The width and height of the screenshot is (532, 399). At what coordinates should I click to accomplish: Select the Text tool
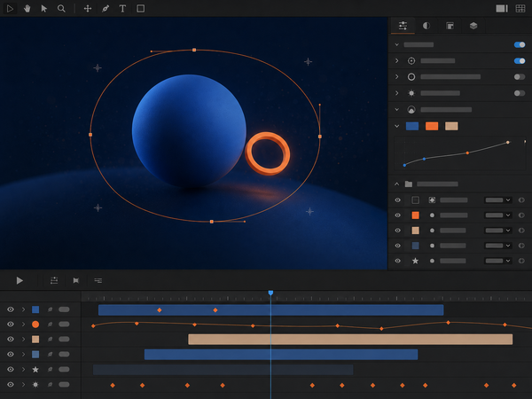pyautogui.click(x=122, y=9)
